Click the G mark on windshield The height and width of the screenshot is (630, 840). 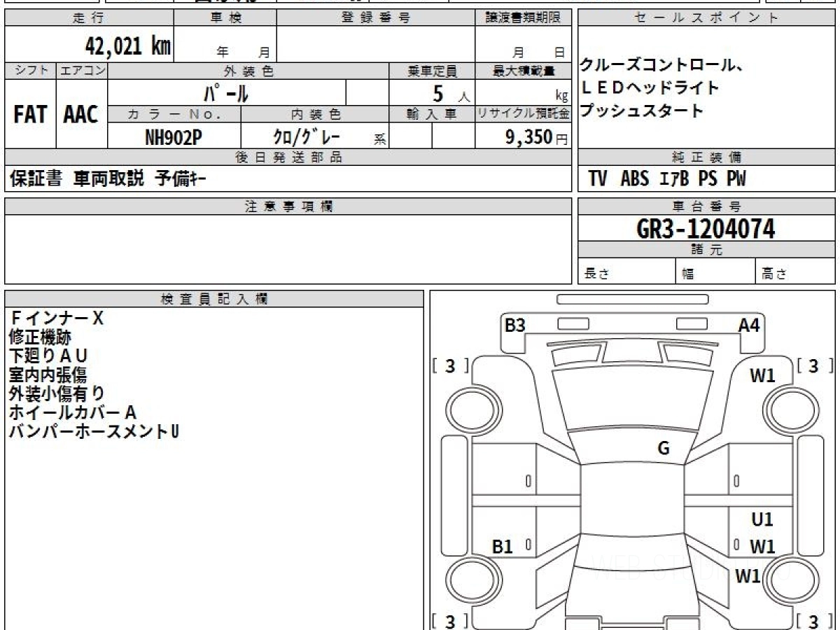[664, 449]
